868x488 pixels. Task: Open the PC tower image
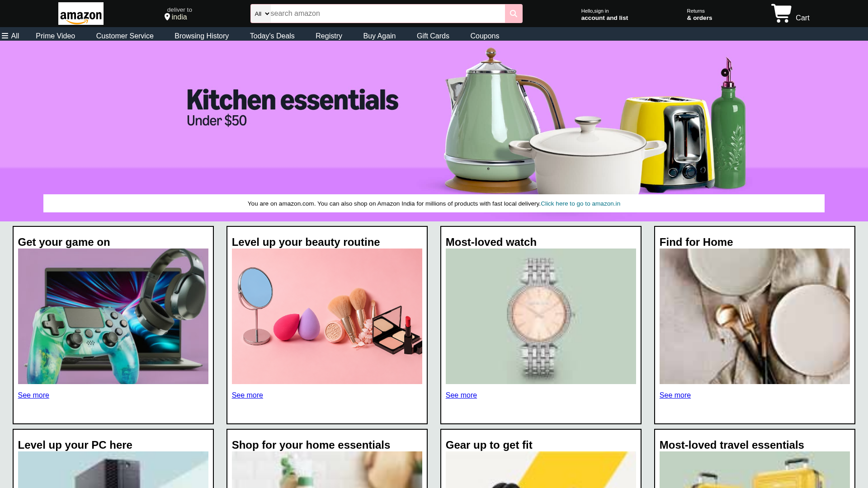pos(113,470)
